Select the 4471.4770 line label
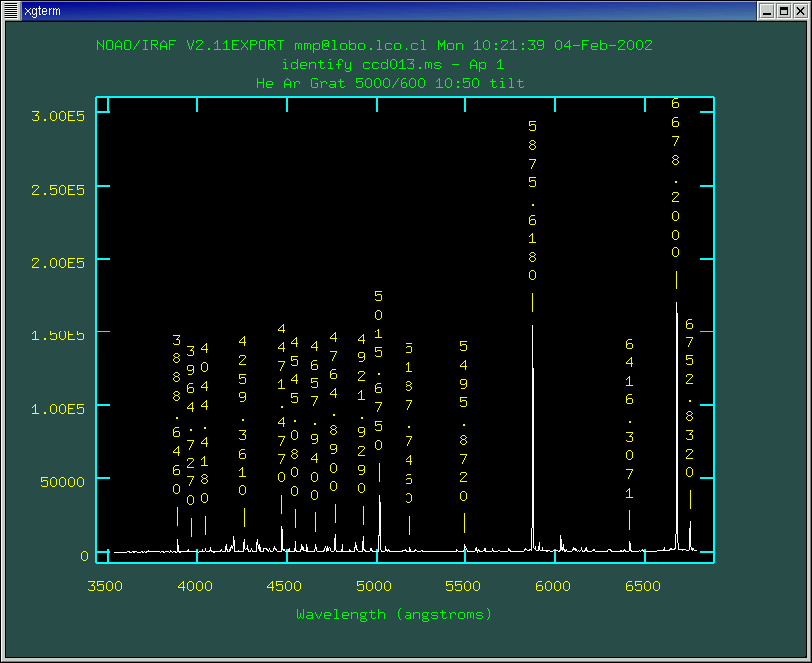Screen dimensions: 812x663 point(282,403)
